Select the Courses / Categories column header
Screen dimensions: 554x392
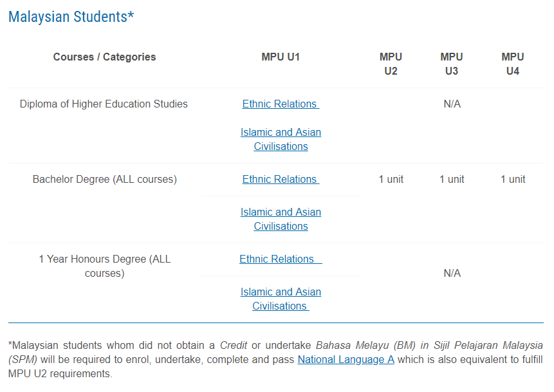coord(105,57)
